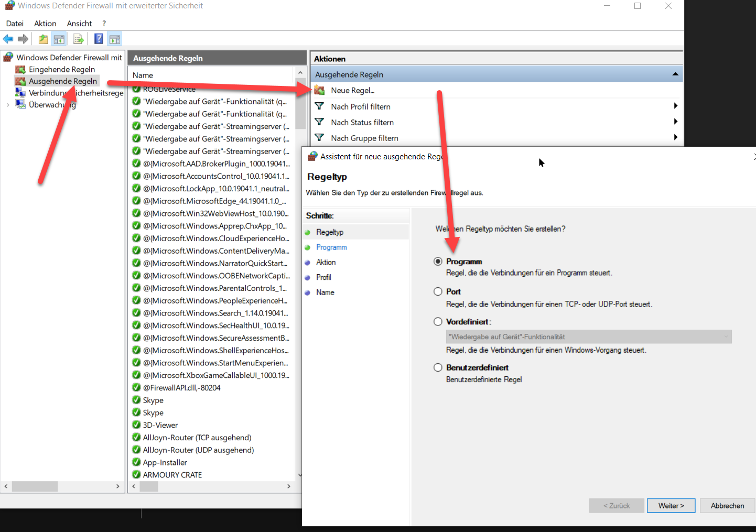Select the Programm rule type radio button
The width and height of the screenshot is (756, 532).
[438, 262]
